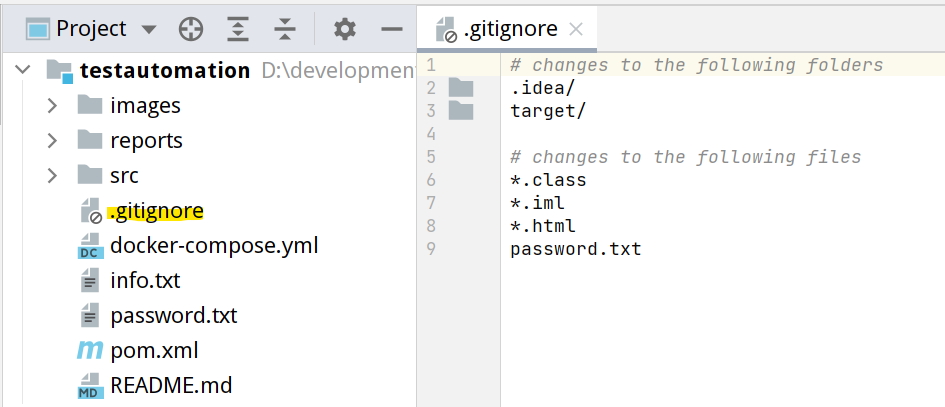Click the Expand All toolbar icon
This screenshot has height=407, width=945.
[238, 29]
